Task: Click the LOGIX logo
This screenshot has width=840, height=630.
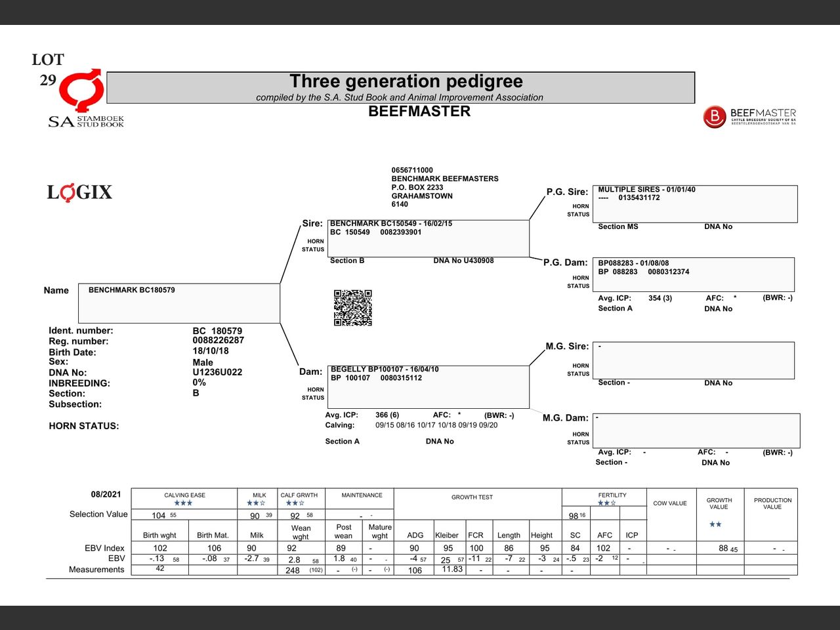Action: point(79,192)
